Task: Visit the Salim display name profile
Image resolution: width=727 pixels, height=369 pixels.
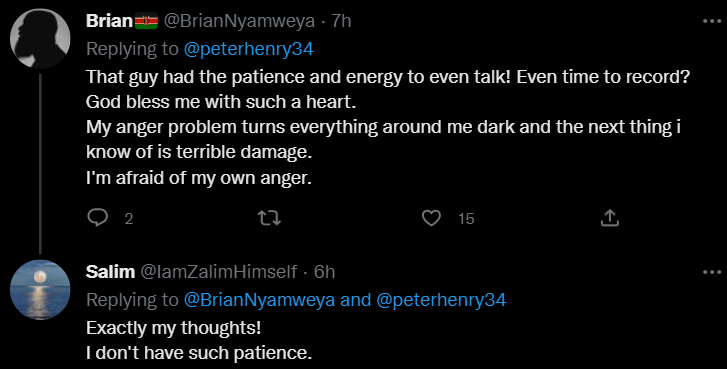Action: [110, 272]
